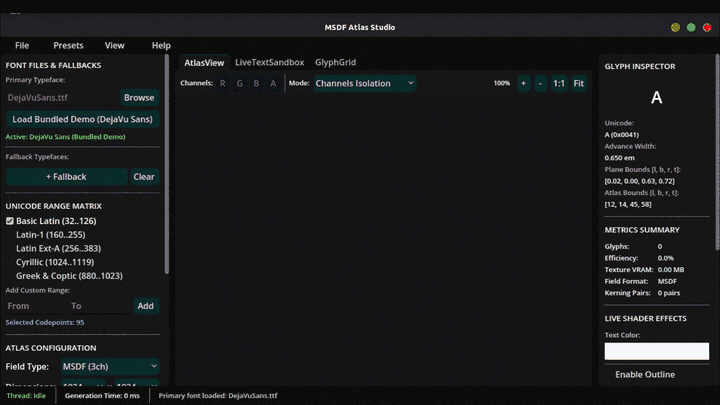The width and height of the screenshot is (720, 405).
Task: Click the 100% zoom level label
Action: coord(501,83)
